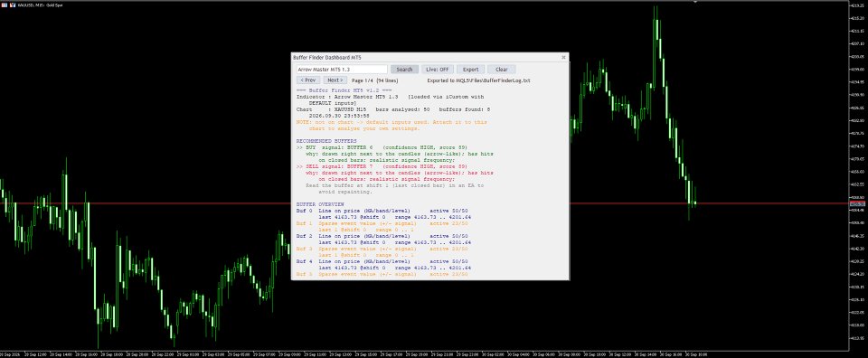Go to next page with Next >
Image resolution: width=868 pixels, height=358 pixels.
coord(335,80)
